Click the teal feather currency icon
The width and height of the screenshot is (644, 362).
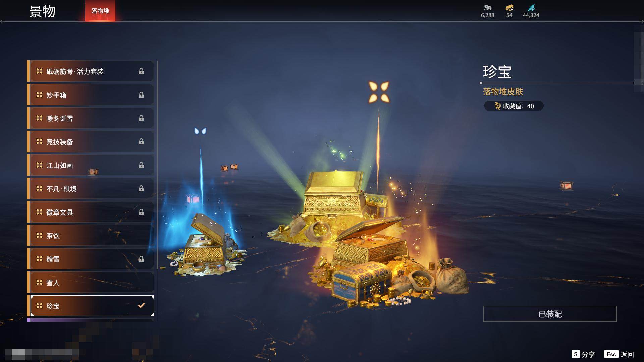point(531,8)
